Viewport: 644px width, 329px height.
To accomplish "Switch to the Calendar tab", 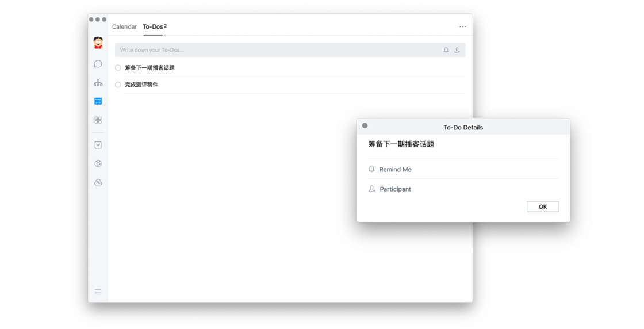I will (124, 26).
